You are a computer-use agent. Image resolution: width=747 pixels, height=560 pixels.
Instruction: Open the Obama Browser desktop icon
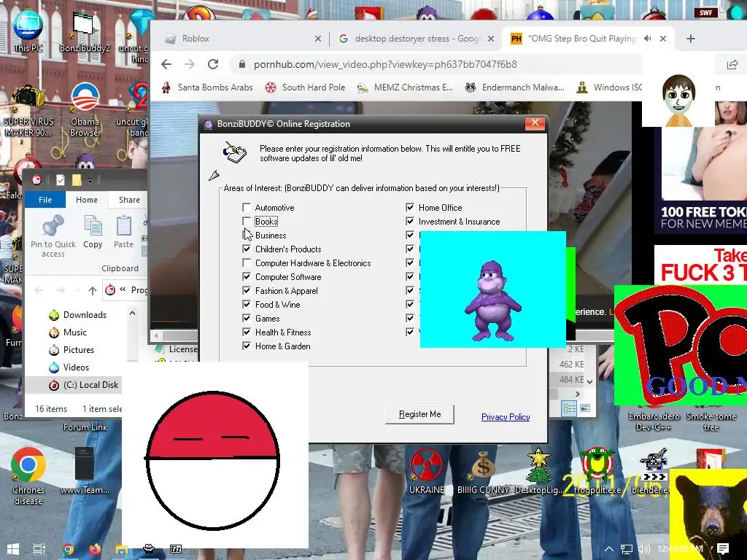(x=85, y=109)
